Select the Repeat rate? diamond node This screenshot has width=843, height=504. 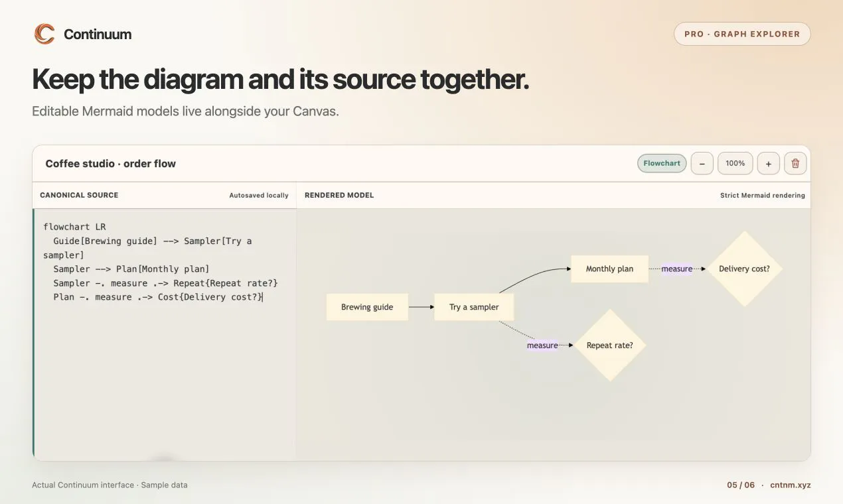609,345
